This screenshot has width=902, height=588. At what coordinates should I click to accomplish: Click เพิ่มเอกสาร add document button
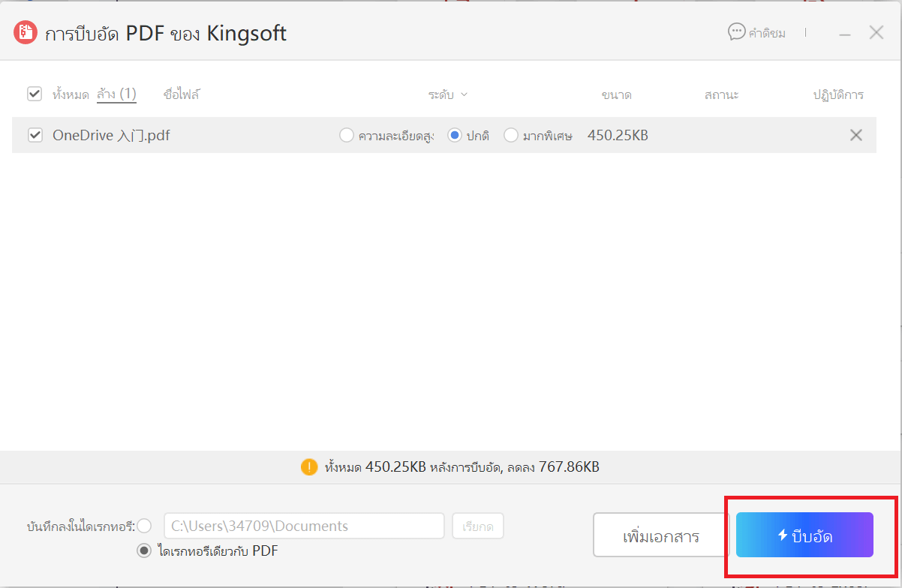click(661, 535)
